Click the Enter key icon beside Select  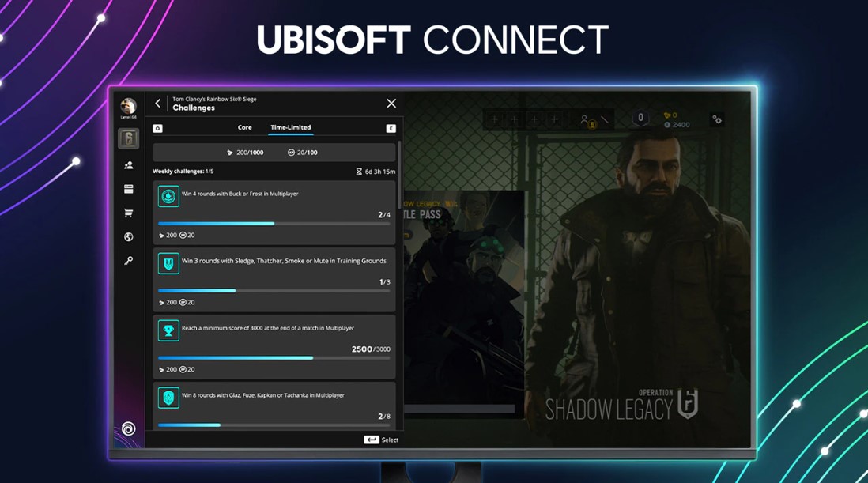(371, 440)
